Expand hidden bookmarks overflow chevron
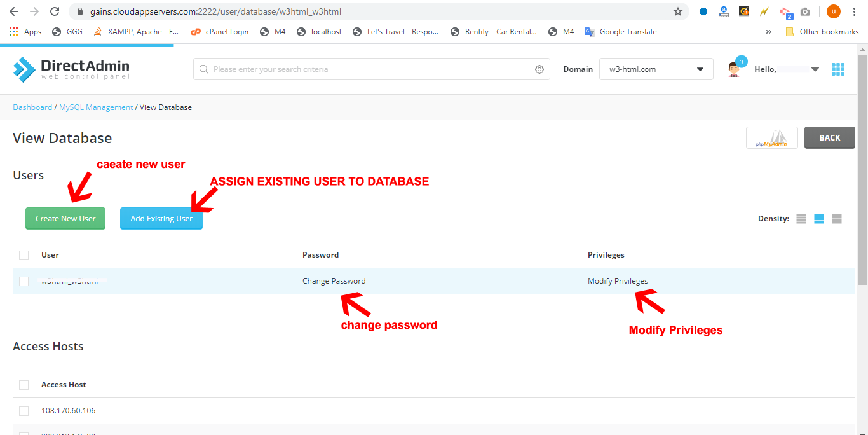This screenshot has height=435, width=868. coord(768,32)
